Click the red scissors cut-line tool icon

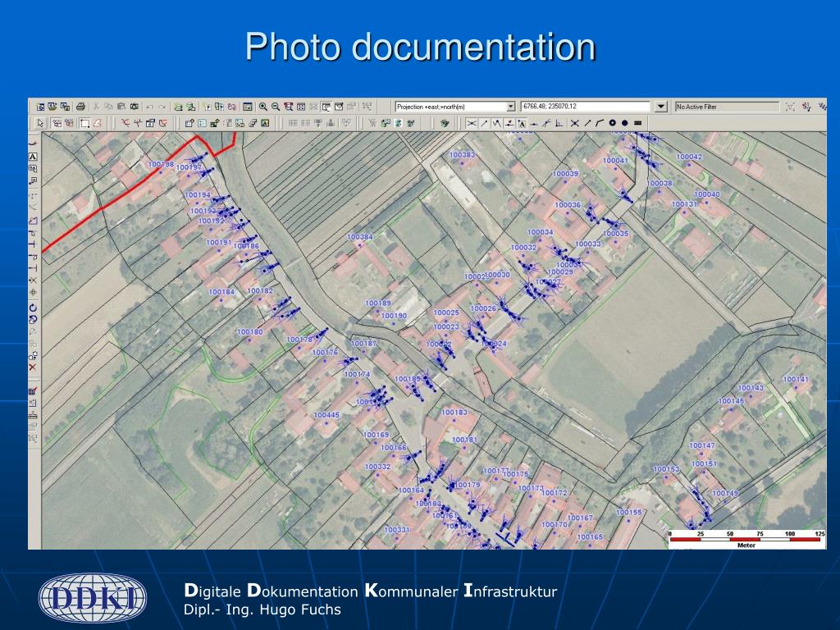point(126,123)
